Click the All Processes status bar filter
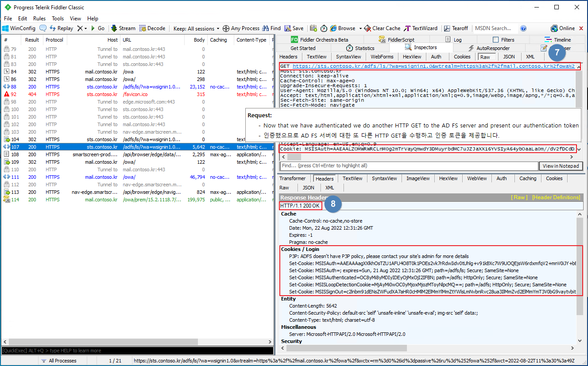This screenshot has height=366, width=588. point(58,361)
